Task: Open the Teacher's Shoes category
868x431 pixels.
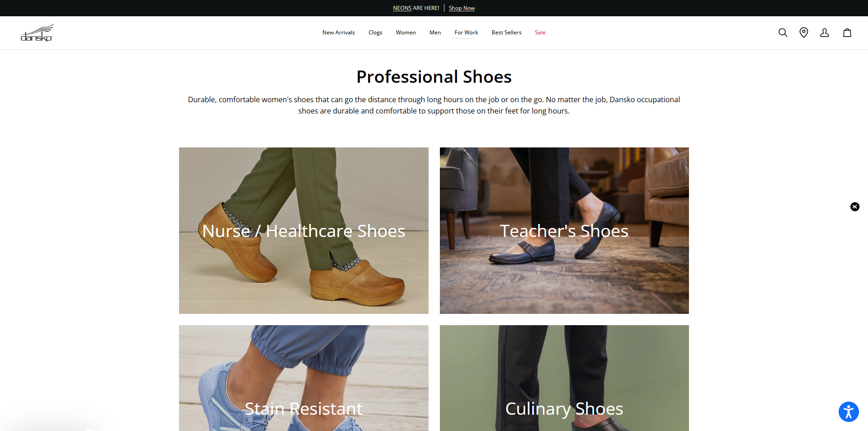Action: (564, 231)
